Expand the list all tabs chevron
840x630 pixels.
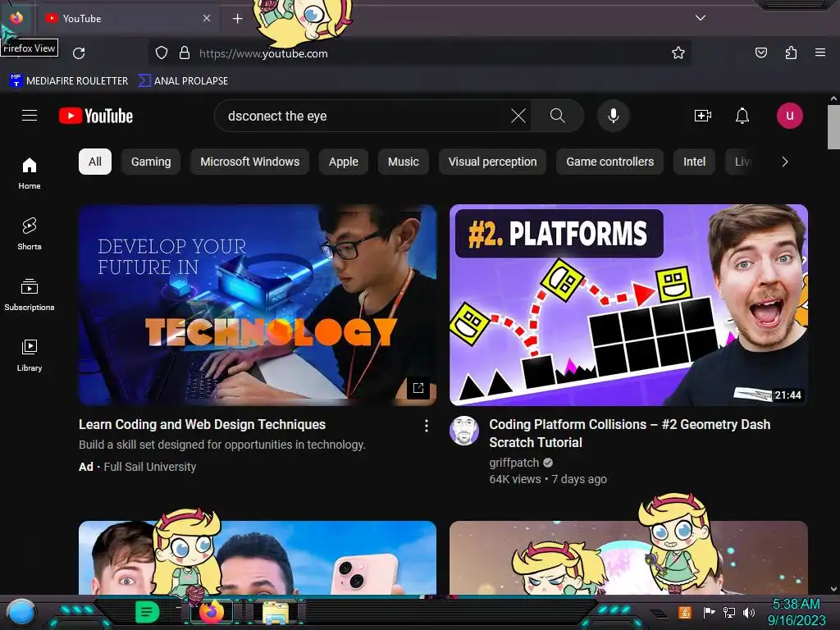pyautogui.click(x=701, y=18)
